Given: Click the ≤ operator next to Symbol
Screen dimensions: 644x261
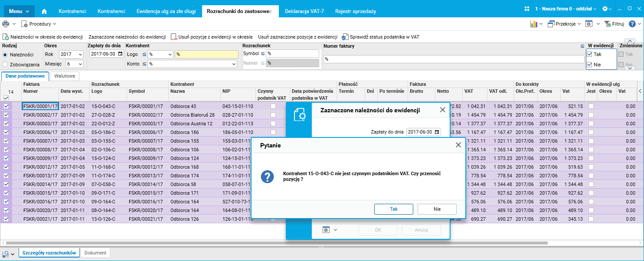Looking at the screenshot, I should [x=262, y=53].
